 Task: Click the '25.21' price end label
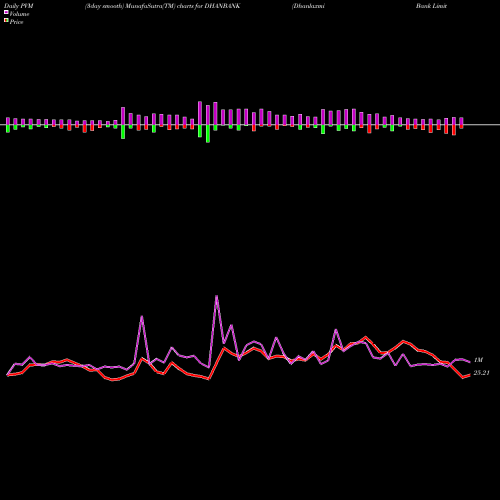pos(481,373)
